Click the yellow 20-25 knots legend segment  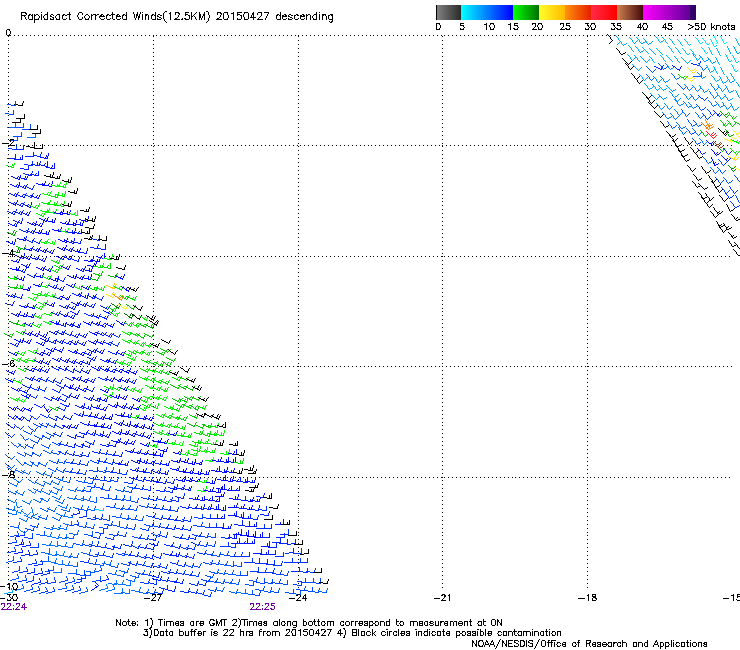tap(552, 12)
